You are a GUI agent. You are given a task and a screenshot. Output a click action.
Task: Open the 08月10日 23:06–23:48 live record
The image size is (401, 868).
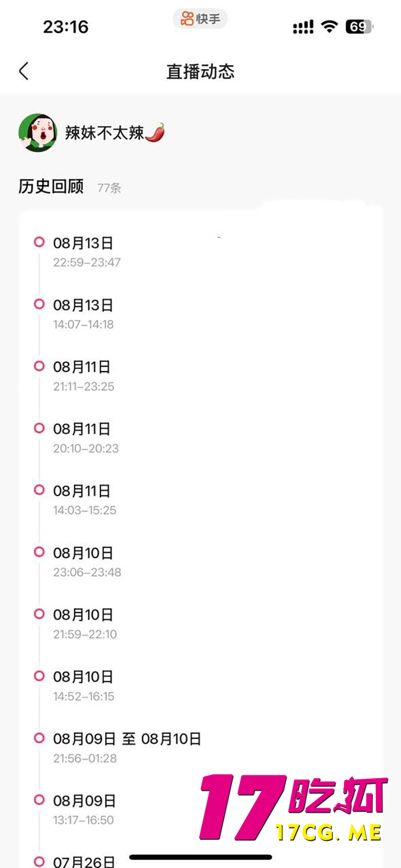pos(87,562)
